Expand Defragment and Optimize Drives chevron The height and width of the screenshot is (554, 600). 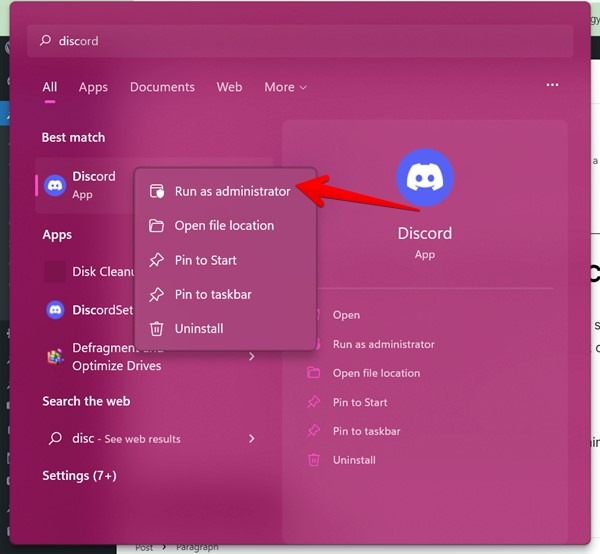pos(251,357)
